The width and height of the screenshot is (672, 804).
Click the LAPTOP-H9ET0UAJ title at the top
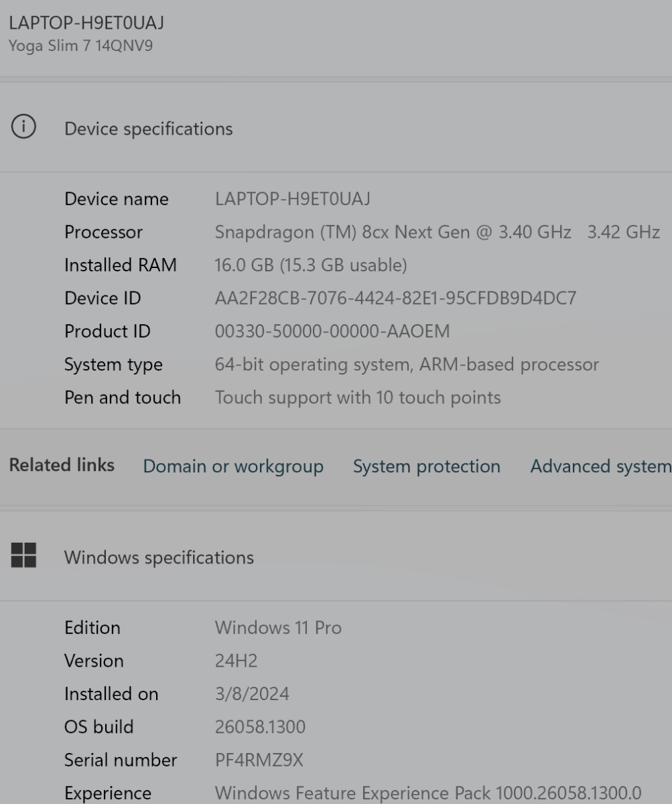(86, 23)
